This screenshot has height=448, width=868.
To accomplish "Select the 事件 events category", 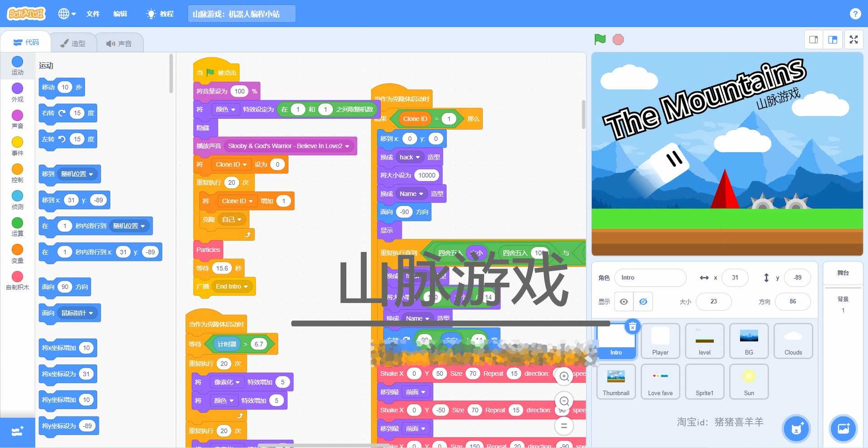I will pyautogui.click(x=17, y=146).
